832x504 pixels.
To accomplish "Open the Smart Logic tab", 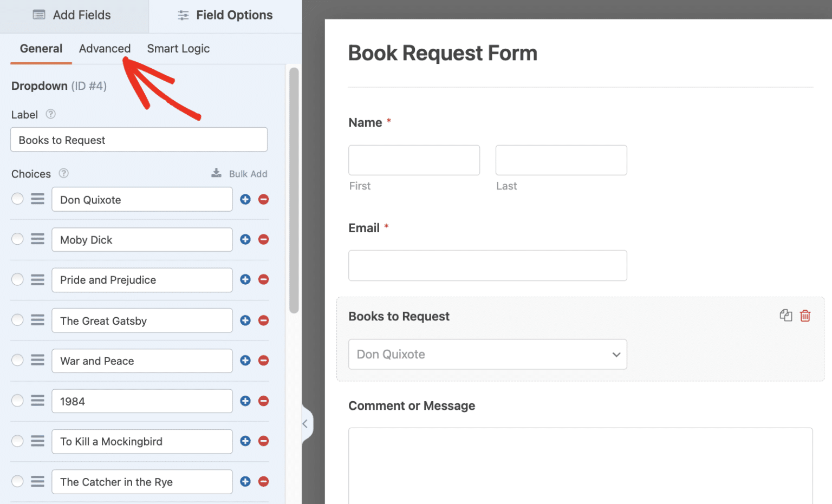I will coord(178,48).
